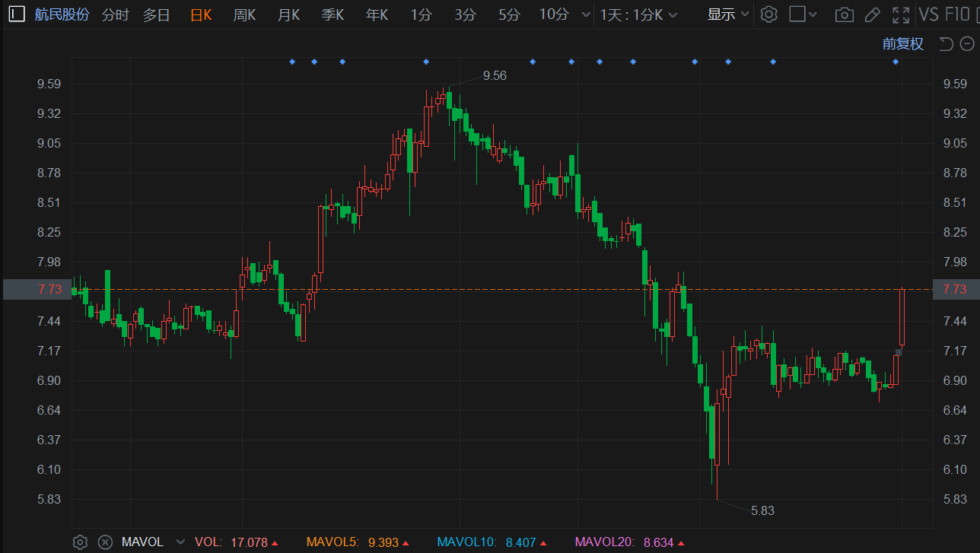Select the 年K period tab
This screenshot has width=980, height=553.
point(377,14)
